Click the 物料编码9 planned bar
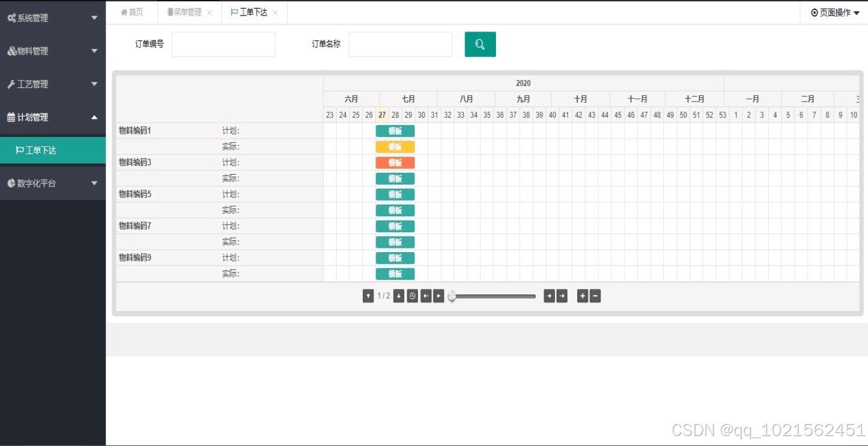 395,258
